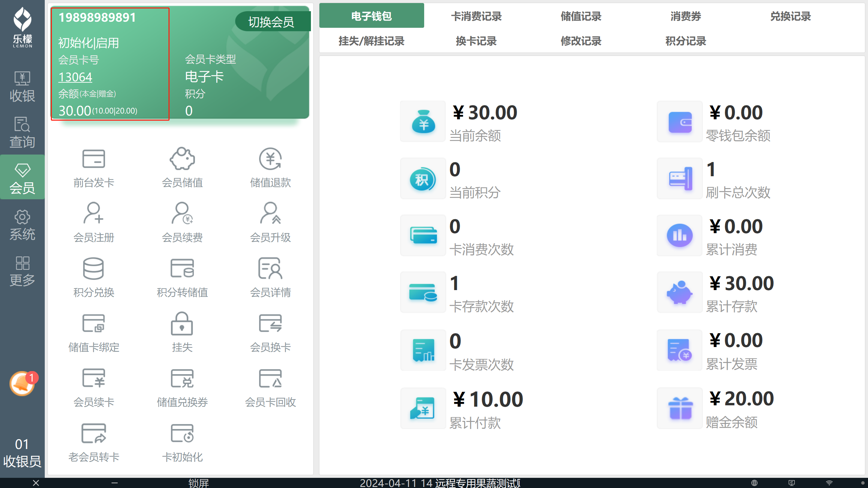Open 积分兑换 points exchange
This screenshot has height=488, width=868.
(94, 278)
